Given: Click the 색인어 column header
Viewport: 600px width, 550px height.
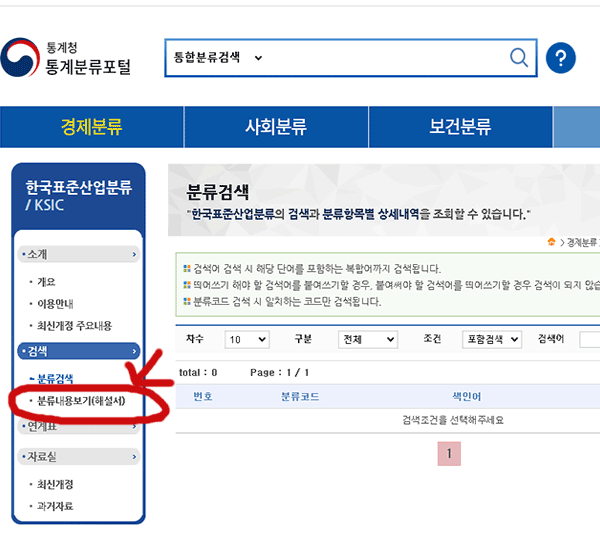Looking at the screenshot, I should click(467, 396).
